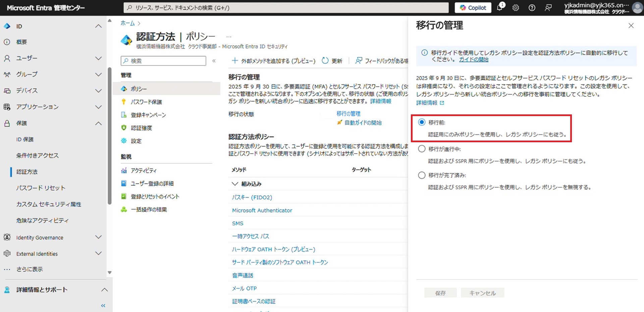Open the Microsoft Authenticator method link
The height and width of the screenshot is (312, 644).
tap(262, 210)
